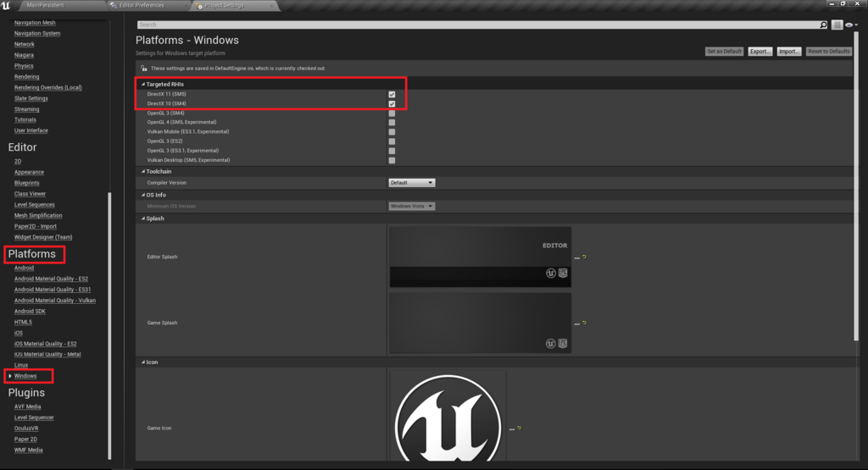The width and height of the screenshot is (868, 470).
Task: Open the Linux platform settings
Action: [21, 366]
